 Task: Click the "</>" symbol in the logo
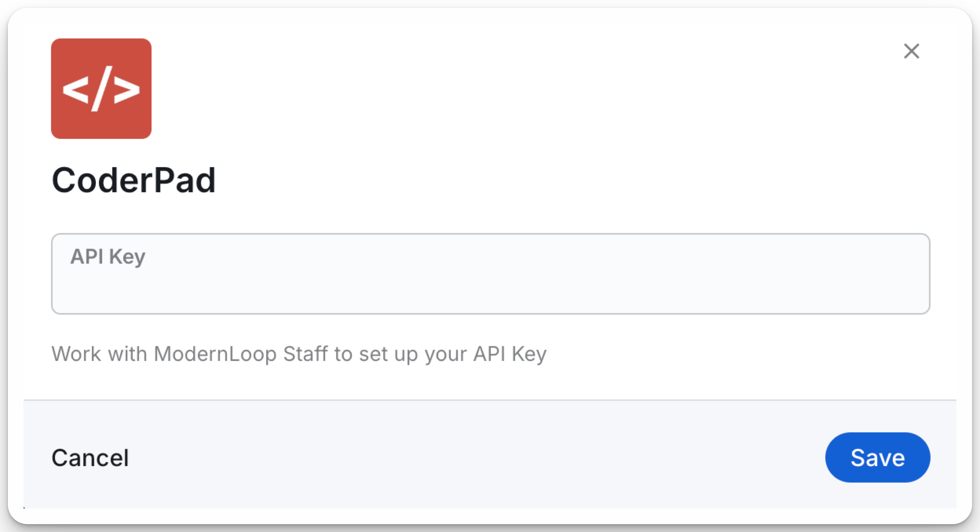[101, 89]
